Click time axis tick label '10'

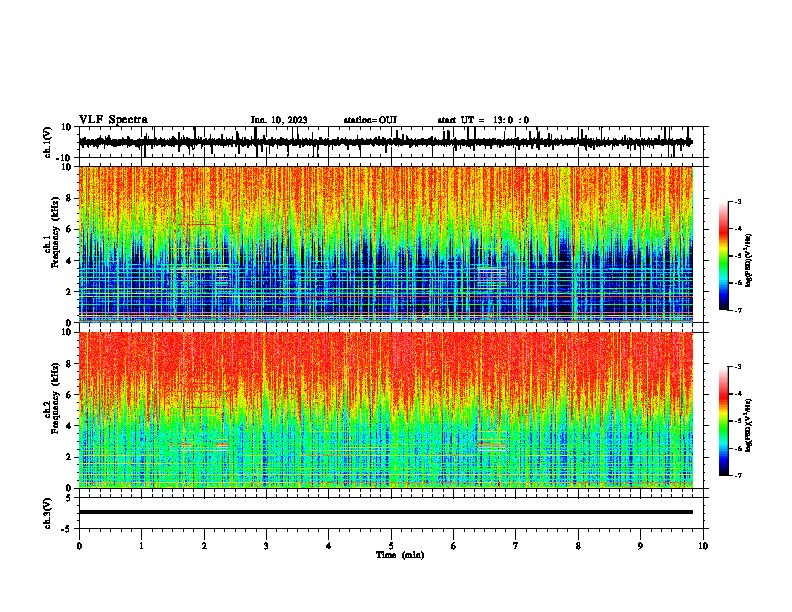(703, 546)
